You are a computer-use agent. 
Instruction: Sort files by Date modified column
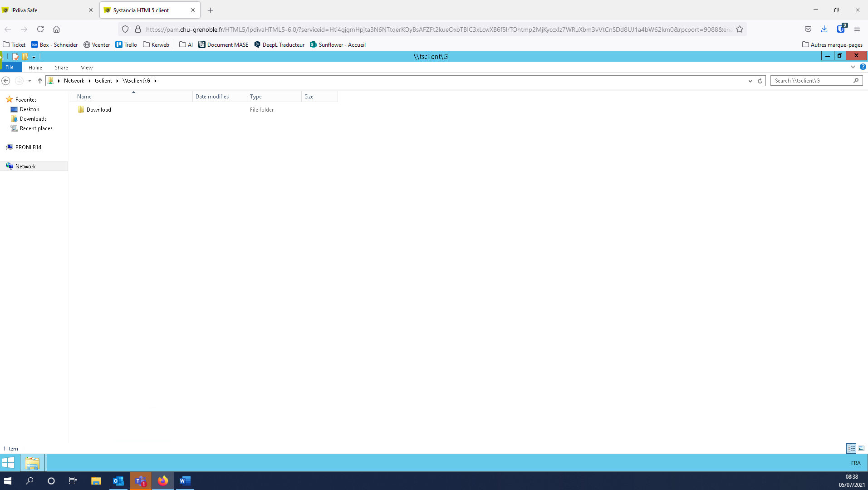pyautogui.click(x=212, y=97)
